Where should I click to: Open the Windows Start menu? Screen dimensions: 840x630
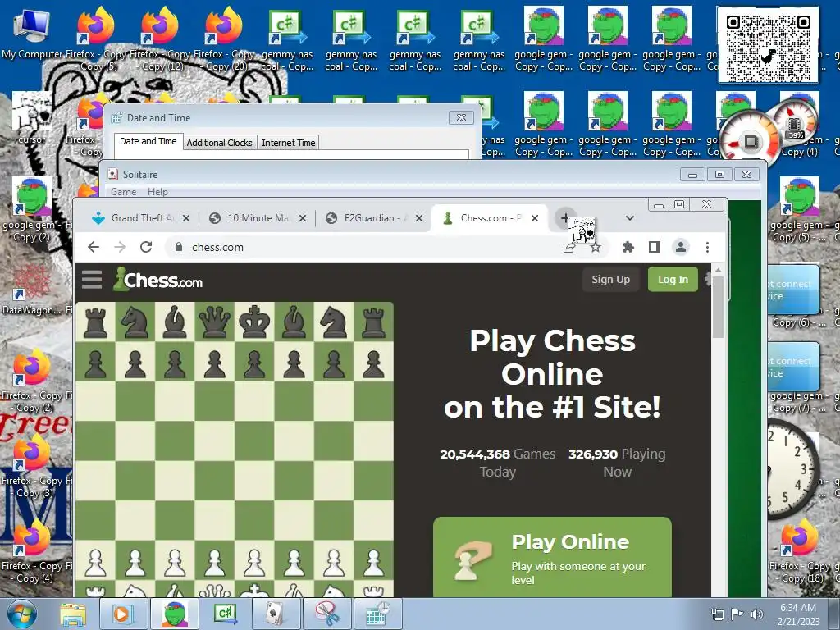coord(21,614)
